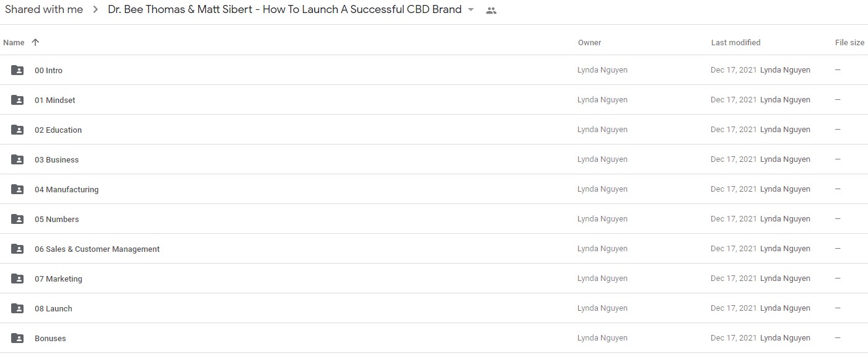Go back to Shared with me
The width and height of the screenshot is (868, 361).
44,10
